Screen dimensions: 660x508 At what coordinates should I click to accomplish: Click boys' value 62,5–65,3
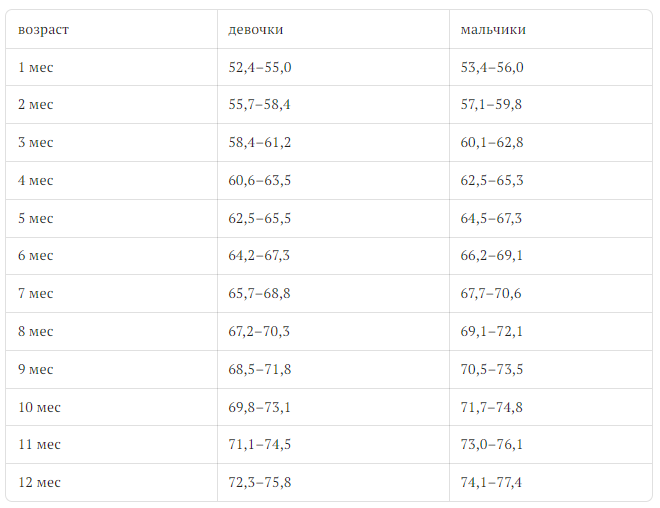pos(491,181)
